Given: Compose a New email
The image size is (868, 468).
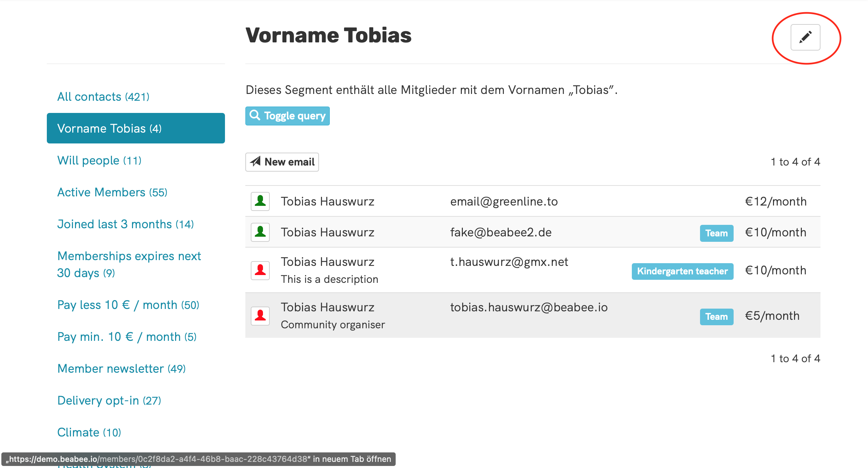Looking at the screenshot, I should pos(282,162).
